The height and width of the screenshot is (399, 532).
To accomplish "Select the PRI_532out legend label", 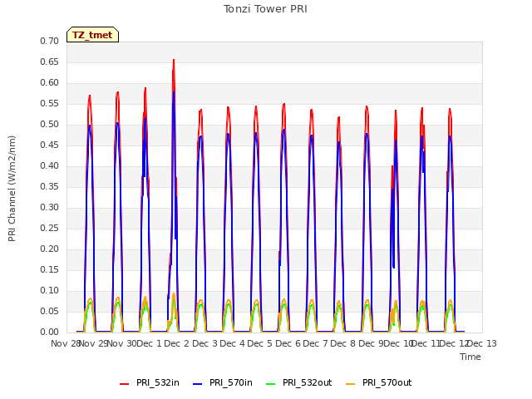I will pyautogui.click(x=307, y=382).
